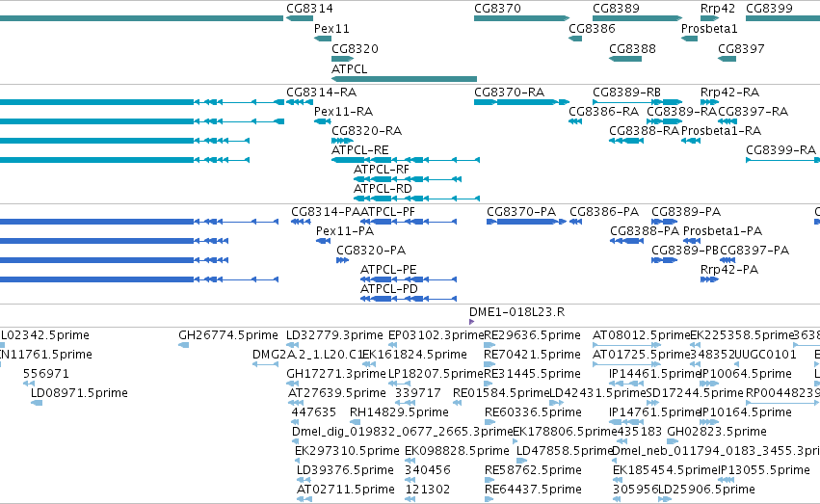Select the ATPCL-PD protein label
Viewport: 820px width, 504px height.
pyautogui.click(x=389, y=289)
